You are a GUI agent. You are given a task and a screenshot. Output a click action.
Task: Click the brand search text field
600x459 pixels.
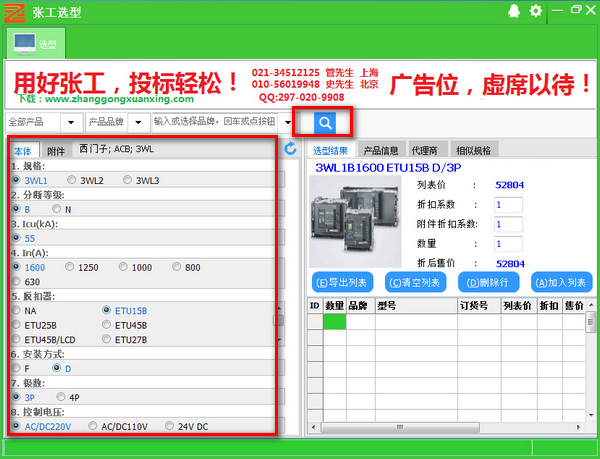coord(217,122)
